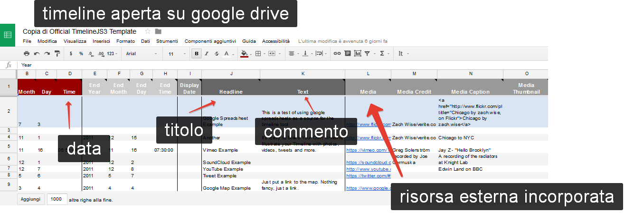Move document using folder icon
Viewport: 644px width, 213px height.
(158, 31)
